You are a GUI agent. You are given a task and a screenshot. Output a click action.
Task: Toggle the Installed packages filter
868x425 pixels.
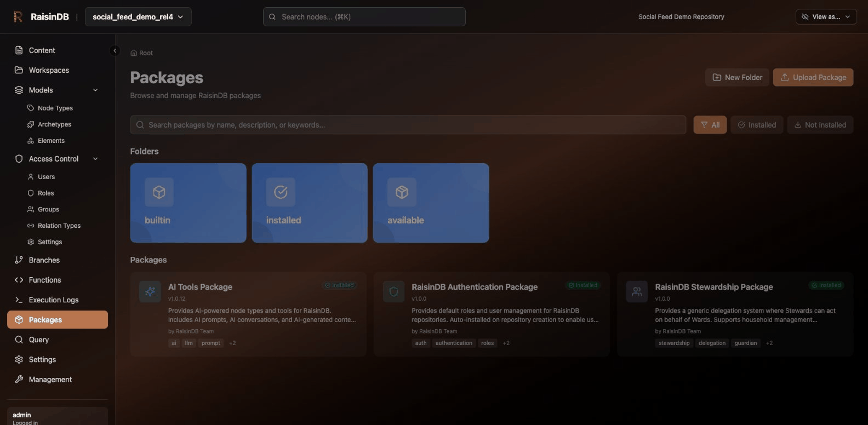coord(756,125)
